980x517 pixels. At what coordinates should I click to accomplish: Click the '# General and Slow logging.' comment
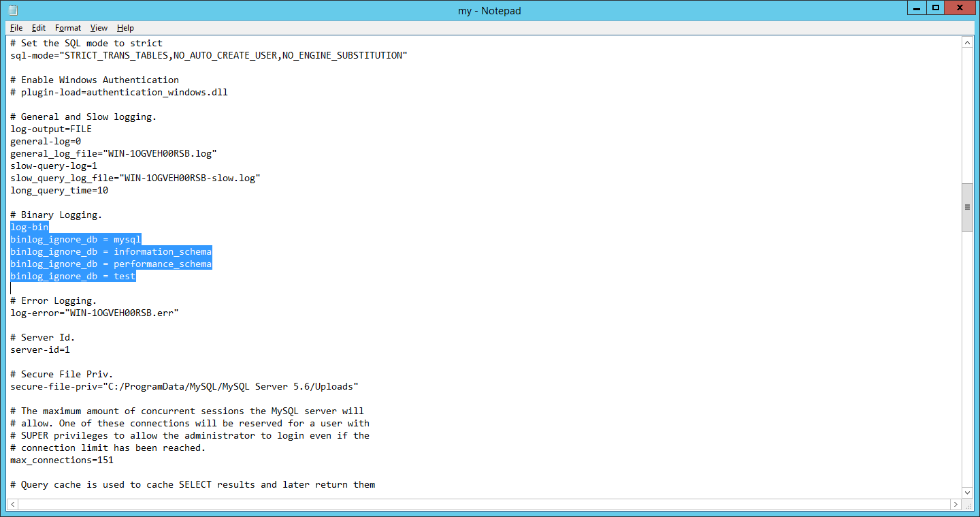(84, 116)
